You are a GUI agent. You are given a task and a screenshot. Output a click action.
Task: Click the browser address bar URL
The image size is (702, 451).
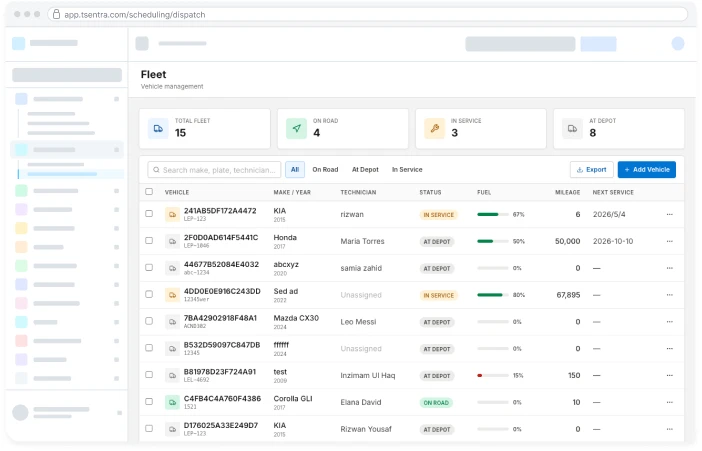click(x=135, y=15)
